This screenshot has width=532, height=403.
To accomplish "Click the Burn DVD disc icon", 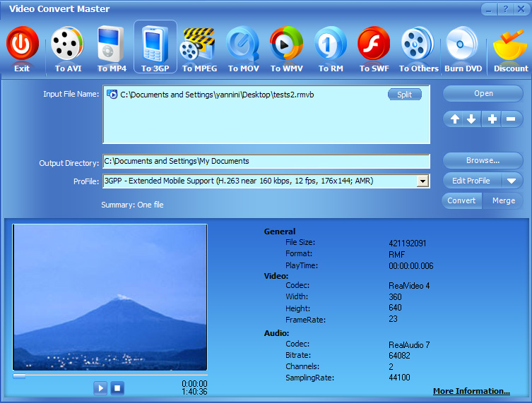I will [462, 44].
